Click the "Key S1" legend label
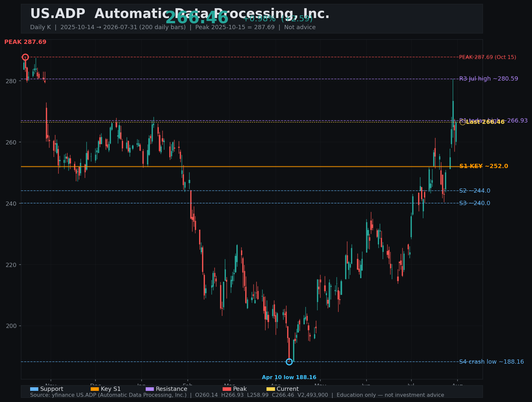Viewport: 532px width, 402px height. (x=111, y=389)
